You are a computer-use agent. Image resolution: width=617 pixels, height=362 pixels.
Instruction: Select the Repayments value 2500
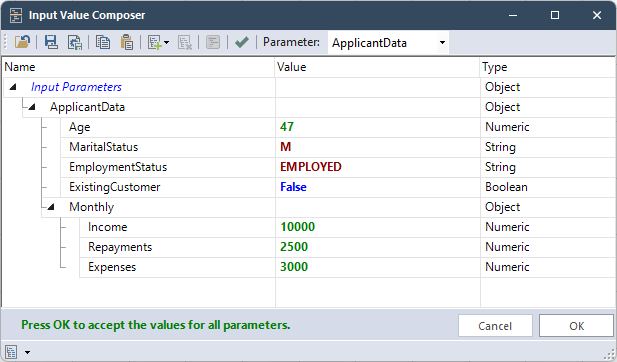tap(294, 247)
